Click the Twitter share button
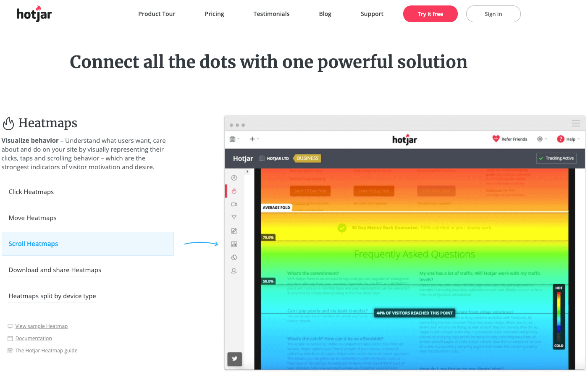Screen dimensions: 588x378 click(235, 359)
